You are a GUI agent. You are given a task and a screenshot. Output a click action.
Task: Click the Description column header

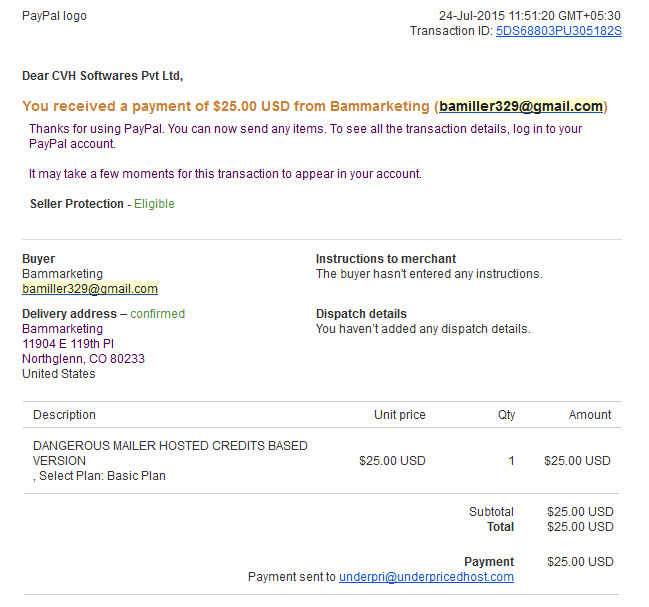click(x=64, y=415)
